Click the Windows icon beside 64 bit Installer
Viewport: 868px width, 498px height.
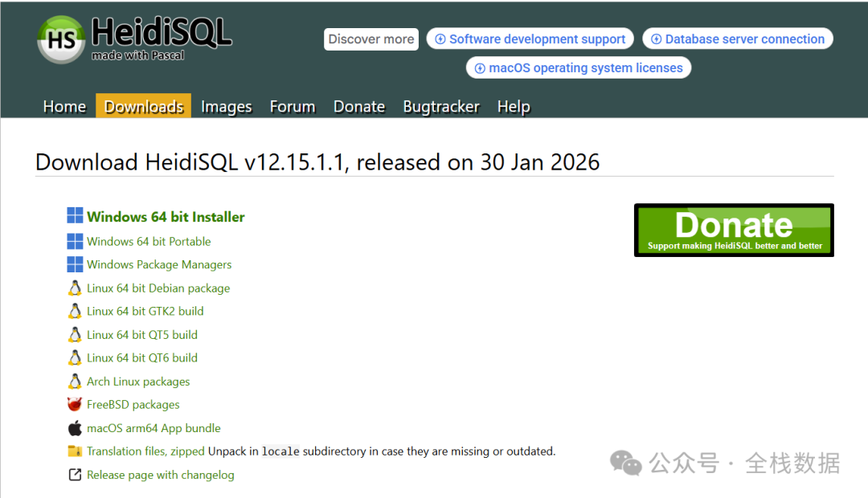click(x=75, y=216)
